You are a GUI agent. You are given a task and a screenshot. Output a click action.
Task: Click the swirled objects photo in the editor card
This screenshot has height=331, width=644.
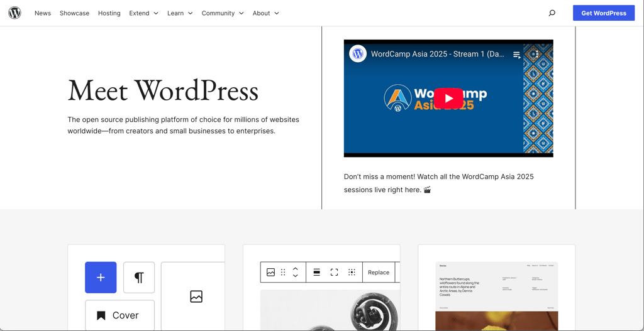(x=330, y=310)
